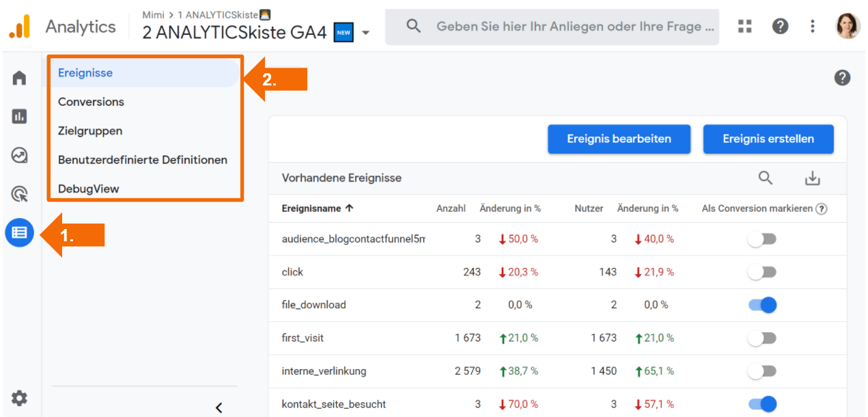
Task: Click the download icon above the events table
Action: [813, 178]
